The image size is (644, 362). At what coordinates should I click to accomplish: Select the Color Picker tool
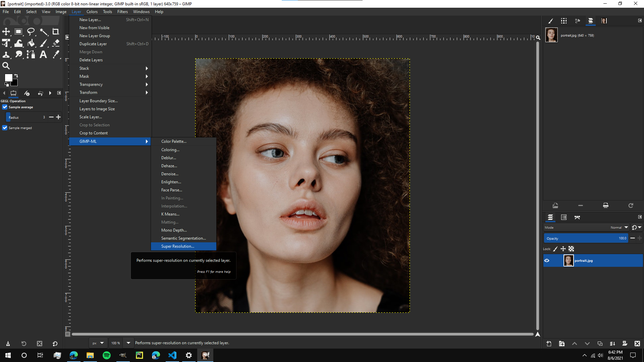(x=57, y=54)
